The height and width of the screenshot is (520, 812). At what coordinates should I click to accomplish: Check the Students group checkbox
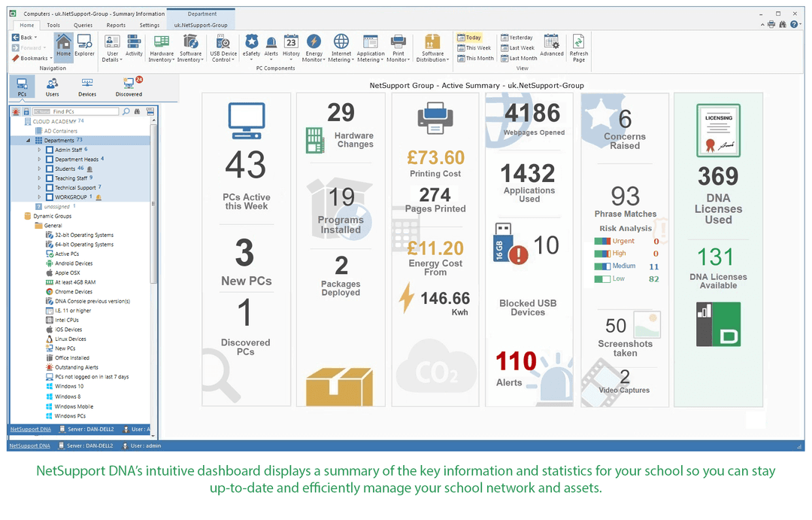pos(50,169)
